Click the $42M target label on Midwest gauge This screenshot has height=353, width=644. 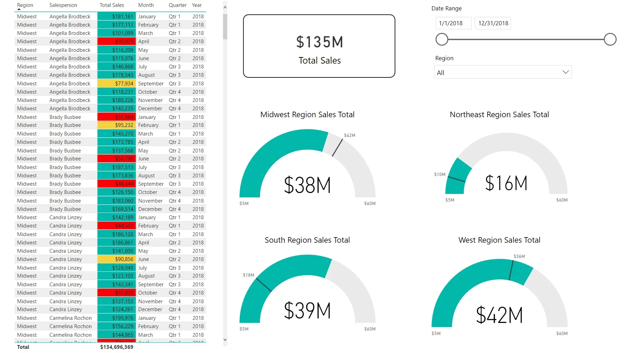(350, 135)
